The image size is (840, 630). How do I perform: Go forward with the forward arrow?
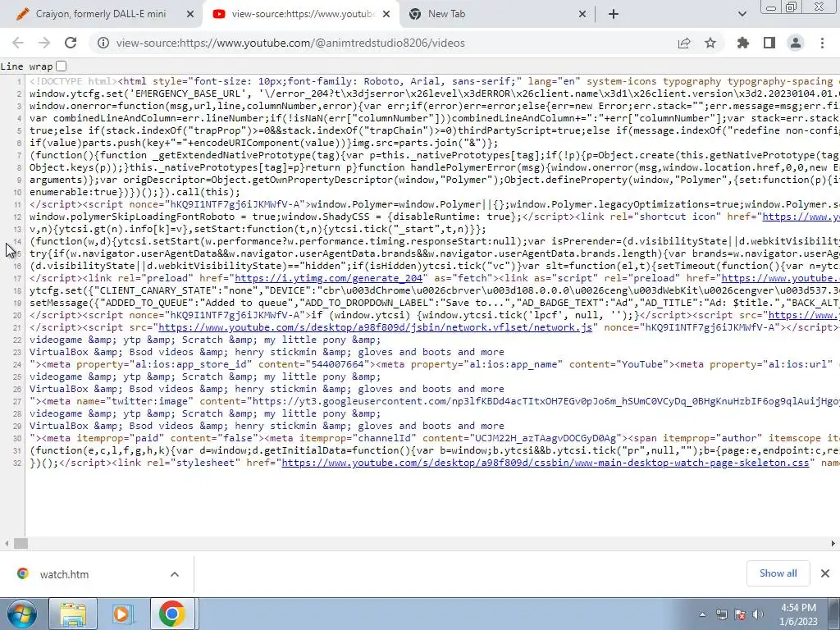click(x=44, y=43)
